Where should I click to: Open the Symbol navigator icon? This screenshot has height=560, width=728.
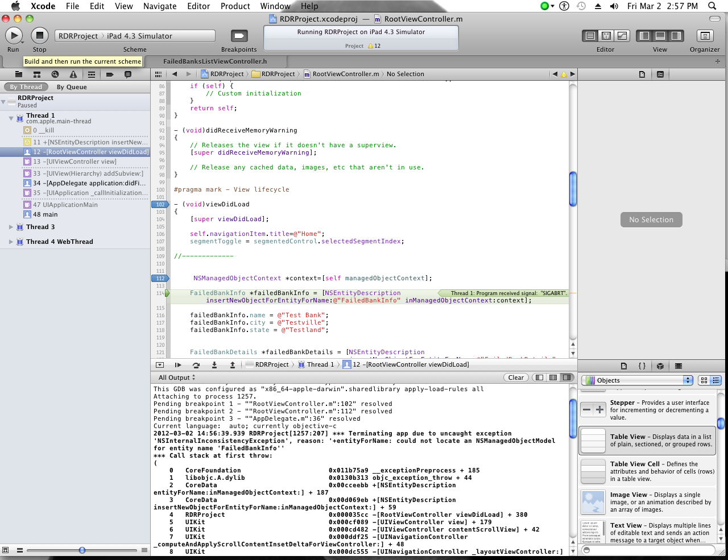37,74
